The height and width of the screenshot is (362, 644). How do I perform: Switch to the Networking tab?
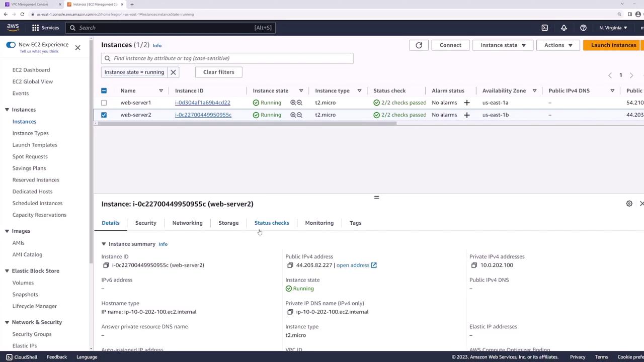pos(187,223)
